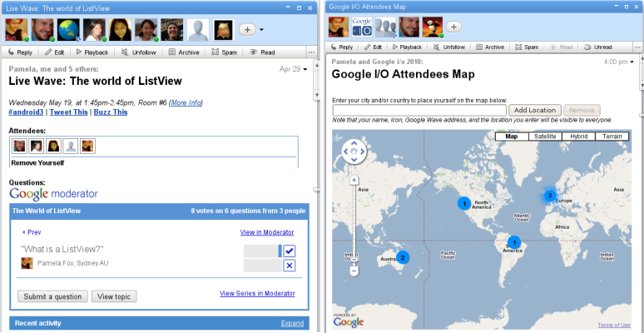This screenshot has width=644, height=333.
Task: Open toolbar overflow menu in Live Wave window
Action: (x=311, y=52)
